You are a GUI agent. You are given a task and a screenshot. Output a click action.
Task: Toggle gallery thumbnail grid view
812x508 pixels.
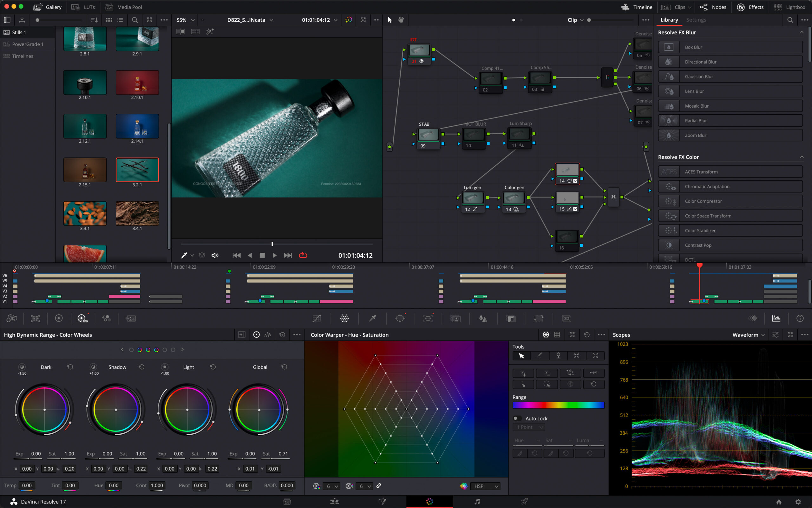109,20
